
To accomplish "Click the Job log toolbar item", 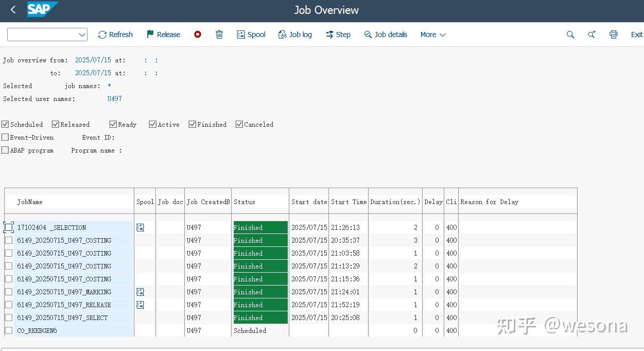I will [x=295, y=35].
